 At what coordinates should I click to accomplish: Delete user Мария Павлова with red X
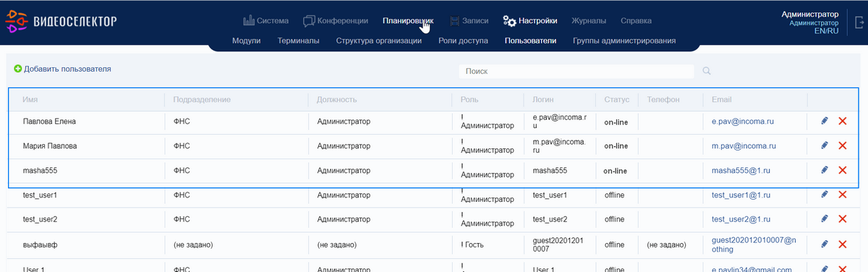(843, 145)
